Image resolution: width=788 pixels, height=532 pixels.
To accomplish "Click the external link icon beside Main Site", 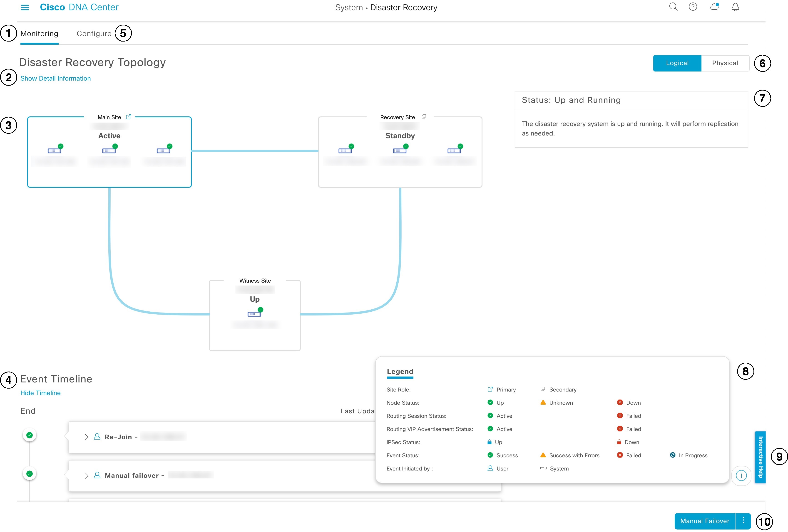I will (x=129, y=117).
